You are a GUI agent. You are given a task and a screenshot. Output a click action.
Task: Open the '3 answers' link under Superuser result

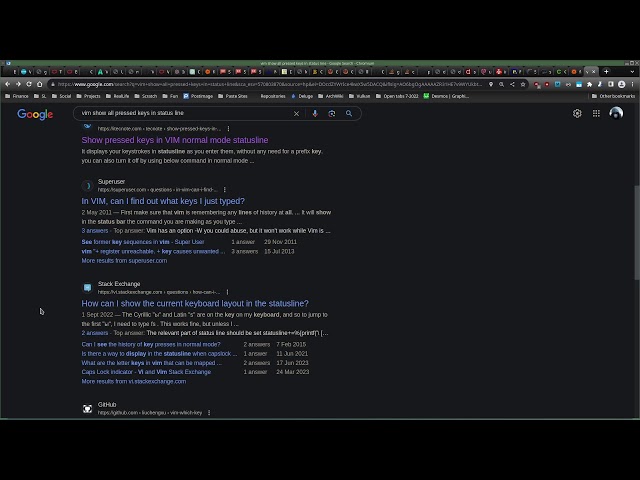(95, 231)
